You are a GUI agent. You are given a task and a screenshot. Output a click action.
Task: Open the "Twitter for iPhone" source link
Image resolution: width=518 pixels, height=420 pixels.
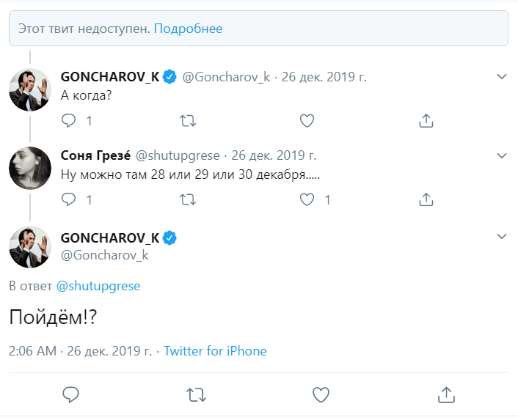tap(215, 351)
